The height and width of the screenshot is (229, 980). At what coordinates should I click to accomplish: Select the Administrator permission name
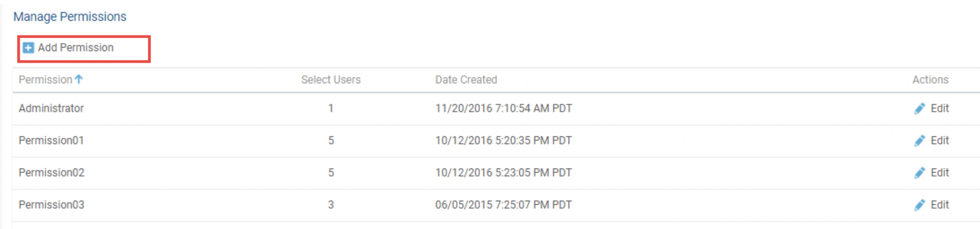[51, 109]
